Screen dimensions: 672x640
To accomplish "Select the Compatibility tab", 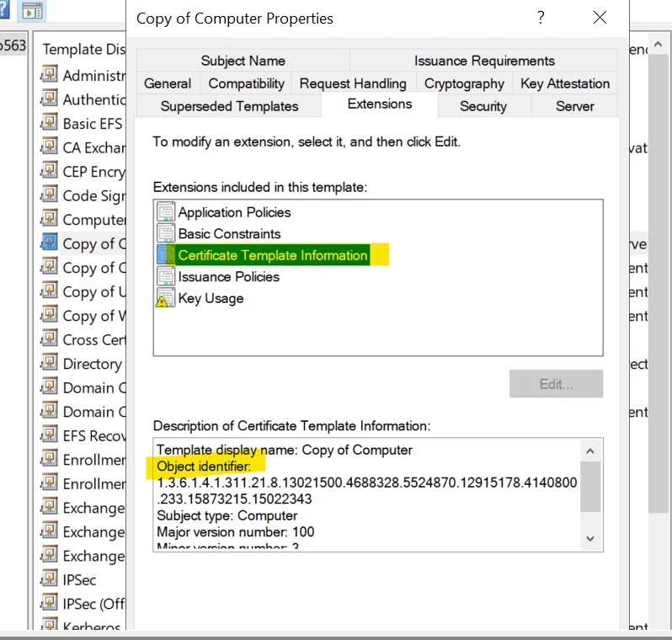I will coord(247,83).
